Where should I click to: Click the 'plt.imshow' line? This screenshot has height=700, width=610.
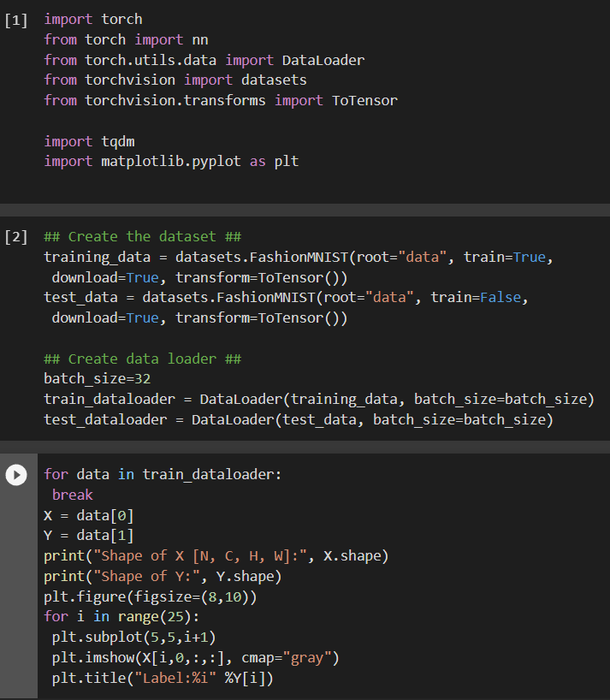(196, 658)
